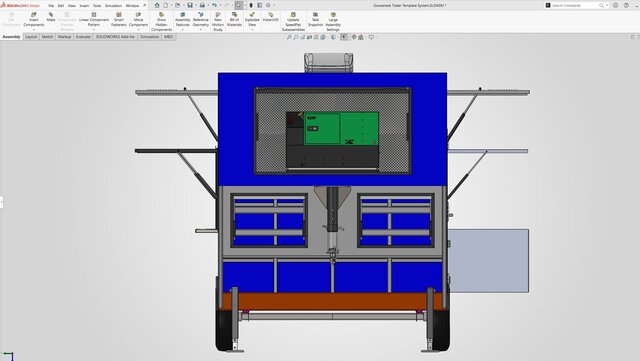Image resolution: width=640 pixels, height=361 pixels.
Task: Toggle Hide/Show Items in view toolbar
Action: (344, 37)
